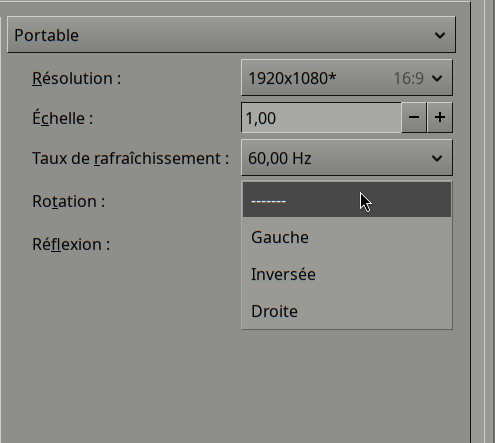Click the chevron arrow of the Résolution combo
This screenshot has height=443, width=495.
point(437,78)
